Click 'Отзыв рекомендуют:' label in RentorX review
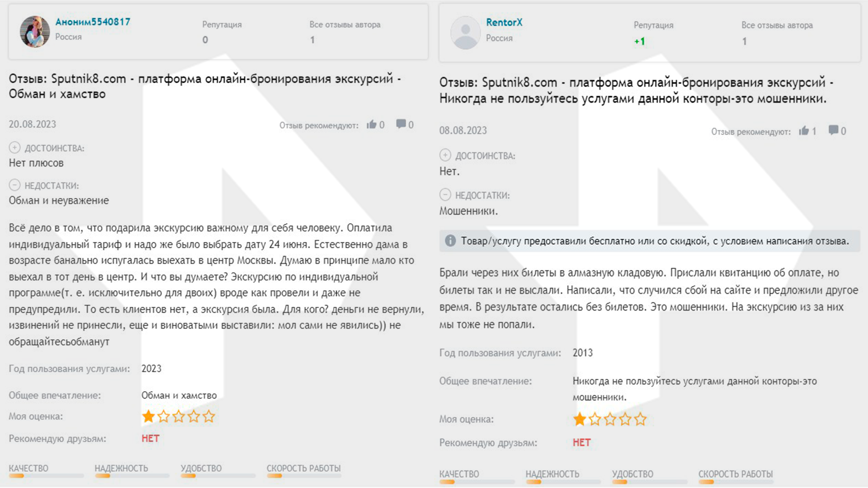 tap(751, 131)
